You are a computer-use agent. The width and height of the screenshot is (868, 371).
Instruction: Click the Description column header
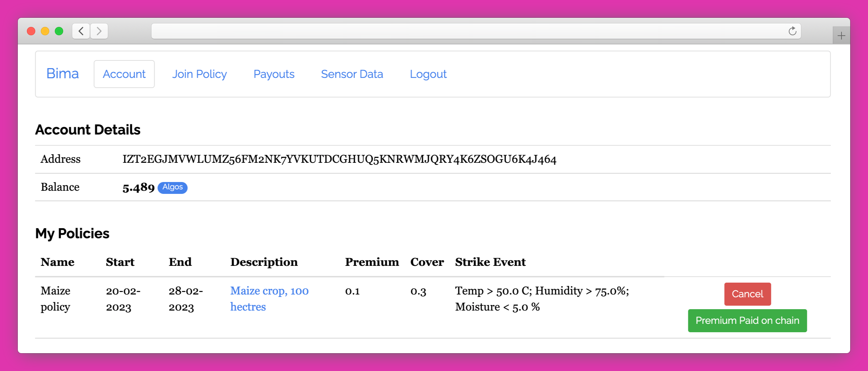pyautogui.click(x=264, y=262)
